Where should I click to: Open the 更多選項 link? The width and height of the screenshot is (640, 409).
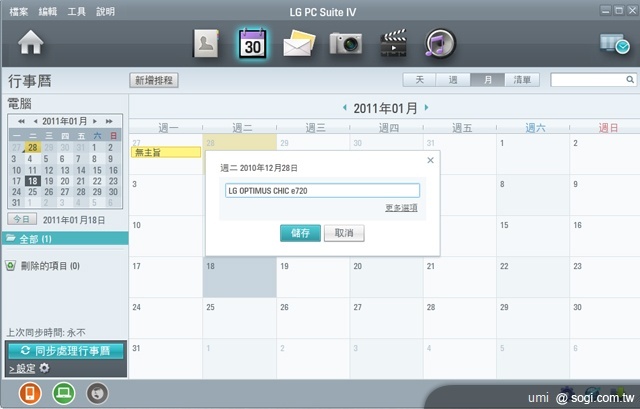401,208
